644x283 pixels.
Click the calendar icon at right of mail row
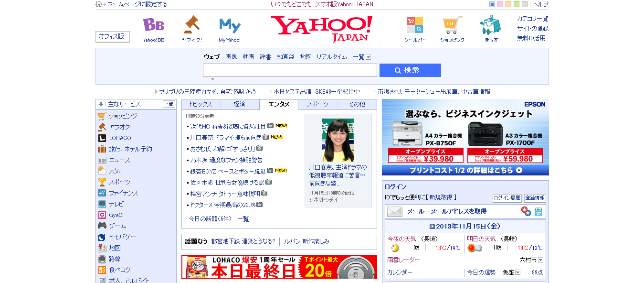(538, 211)
